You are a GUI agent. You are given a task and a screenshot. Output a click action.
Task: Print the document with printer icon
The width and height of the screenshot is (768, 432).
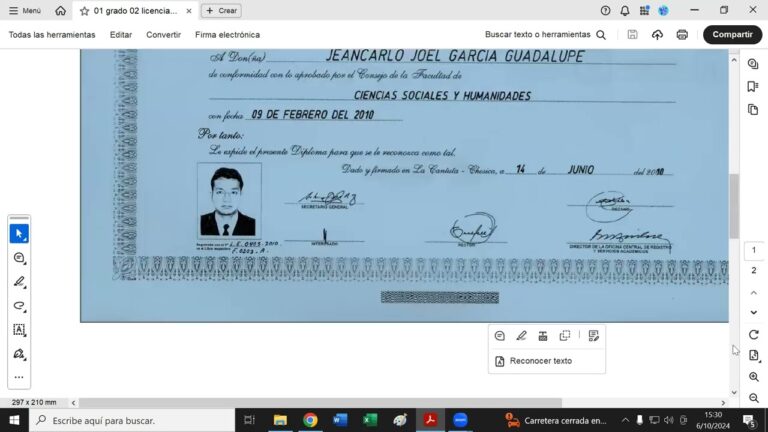[x=682, y=34]
